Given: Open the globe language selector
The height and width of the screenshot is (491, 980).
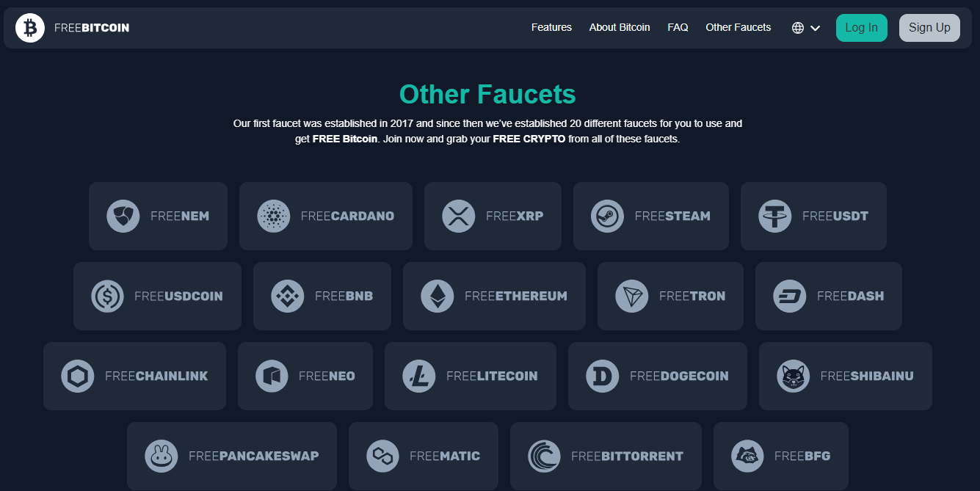Looking at the screenshot, I should [798, 28].
